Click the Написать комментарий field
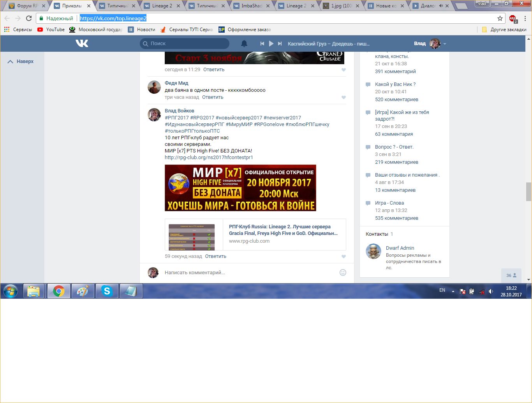Screen dimensions: 532x403 pyautogui.click(x=249, y=273)
